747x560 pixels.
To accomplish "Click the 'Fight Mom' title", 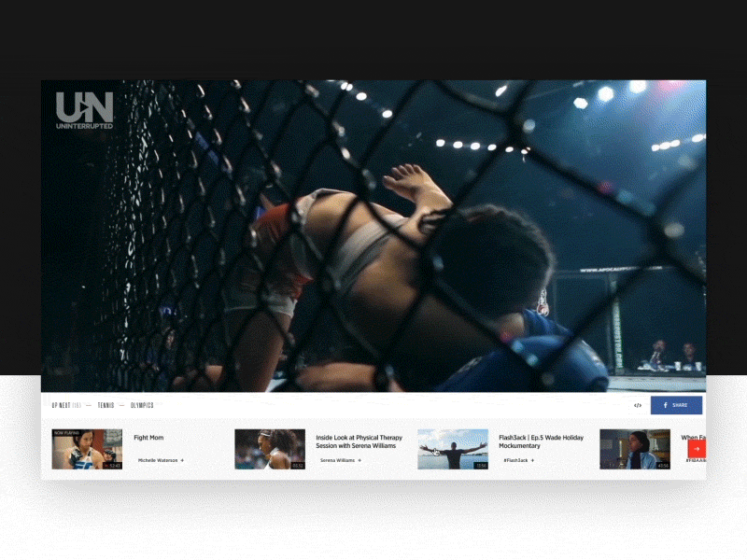I will 148,437.
